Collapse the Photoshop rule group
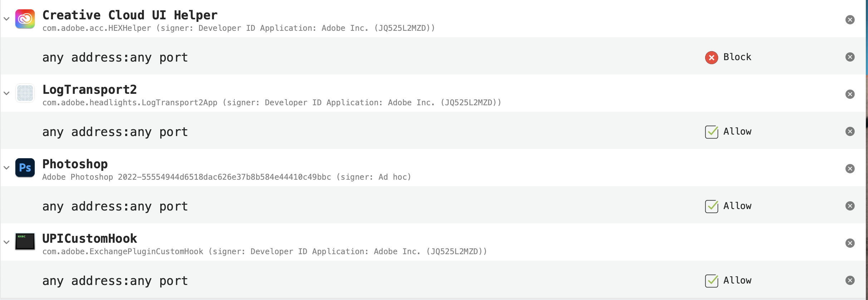The height and width of the screenshot is (300, 868). tap(6, 168)
